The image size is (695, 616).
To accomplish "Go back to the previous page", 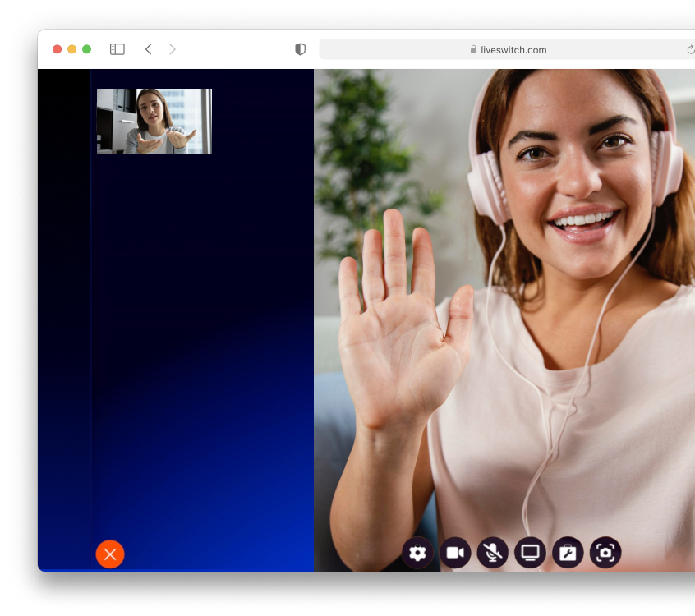I will tap(149, 49).
